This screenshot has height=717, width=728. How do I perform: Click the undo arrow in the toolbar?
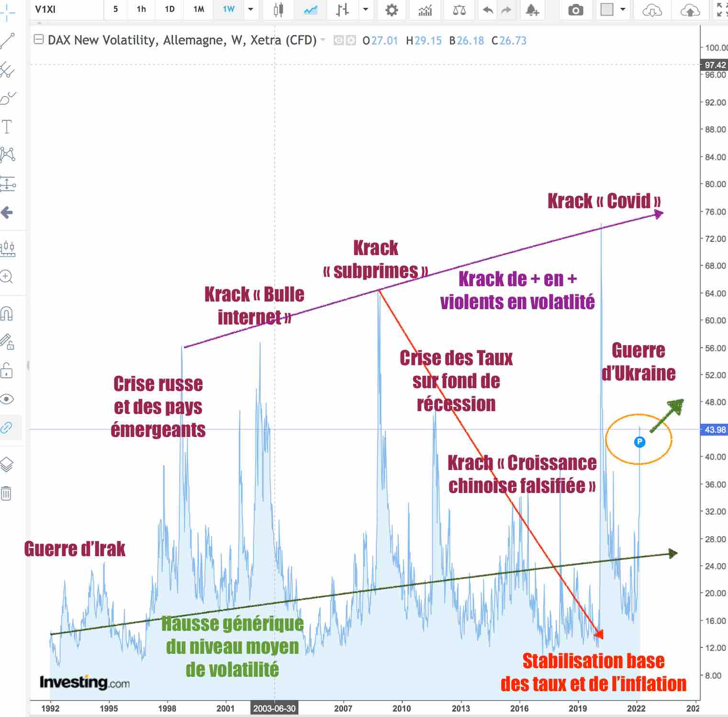pos(488,10)
